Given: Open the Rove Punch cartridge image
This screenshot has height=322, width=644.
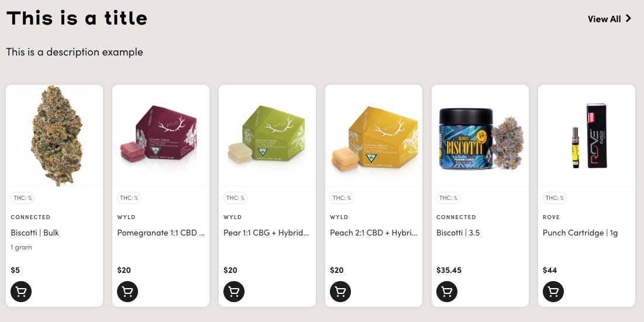Looking at the screenshot, I should [586, 136].
